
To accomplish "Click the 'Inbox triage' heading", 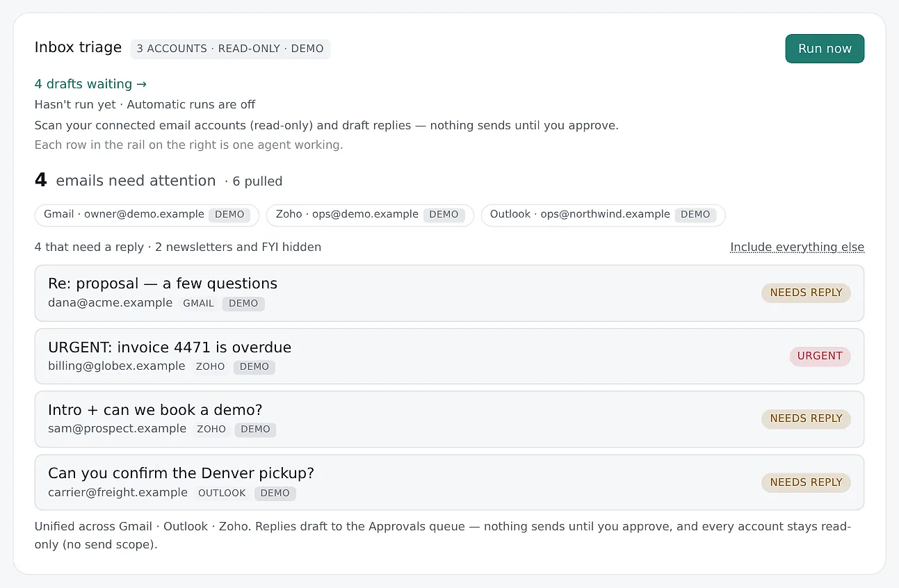I will click(78, 48).
